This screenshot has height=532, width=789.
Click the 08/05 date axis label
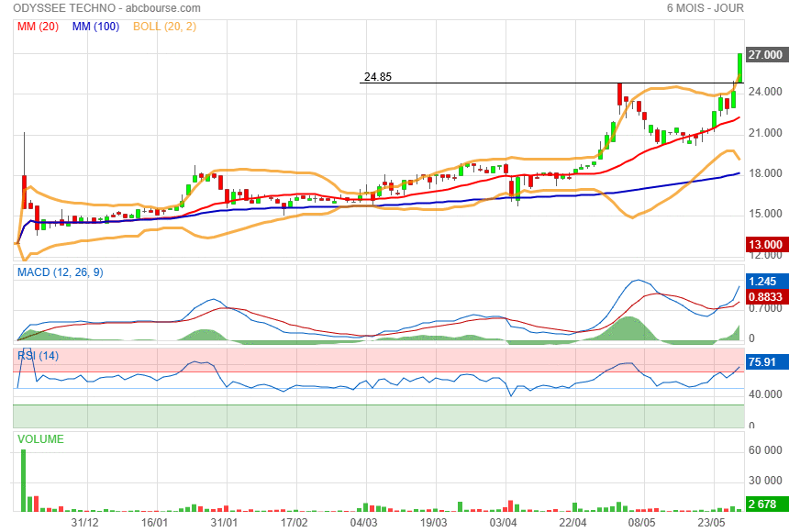(x=642, y=522)
